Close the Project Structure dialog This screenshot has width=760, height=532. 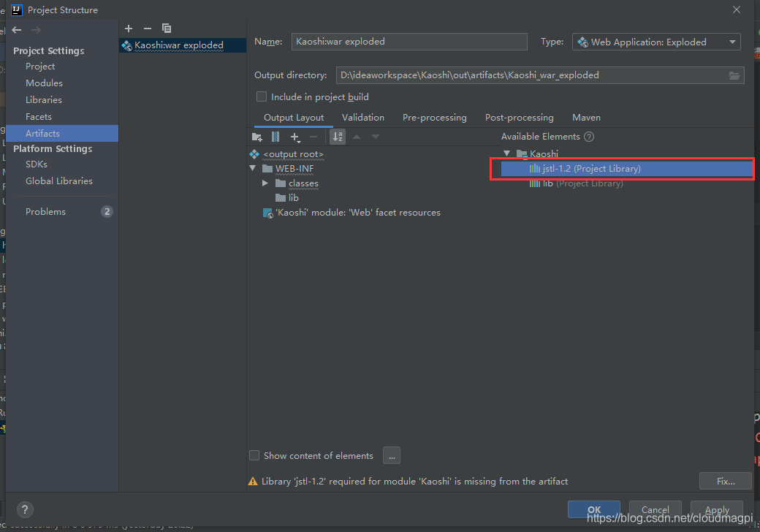[737, 9]
